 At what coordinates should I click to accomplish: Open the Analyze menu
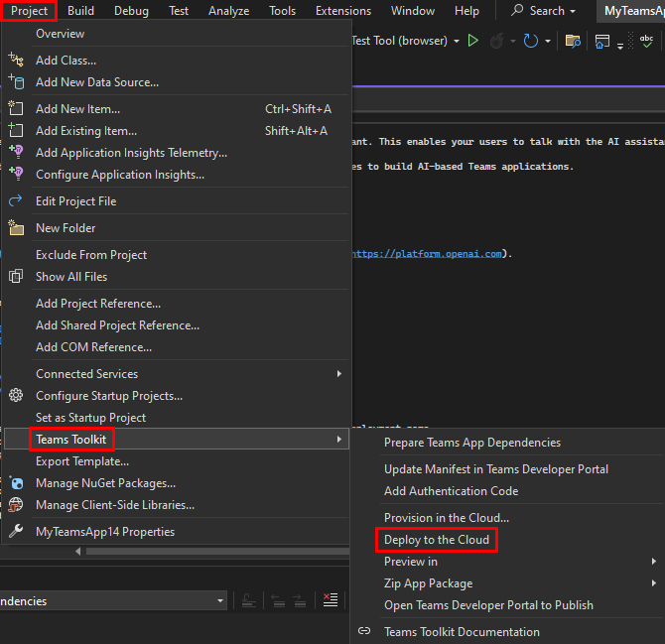(x=228, y=11)
